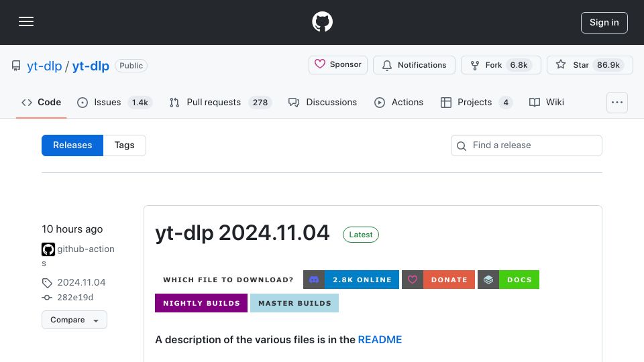Open Notifications bell button
644x362 pixels.
click(414, 65)
